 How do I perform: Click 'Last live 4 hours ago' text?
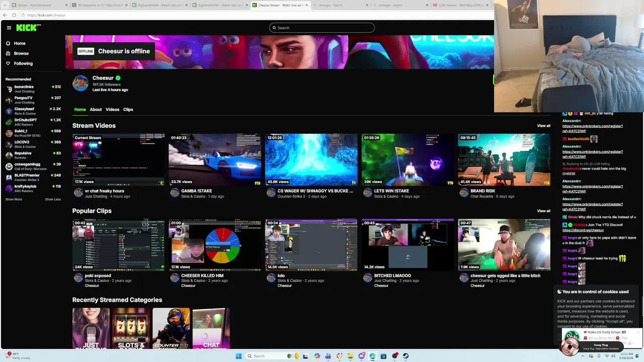tap(110, 89)
